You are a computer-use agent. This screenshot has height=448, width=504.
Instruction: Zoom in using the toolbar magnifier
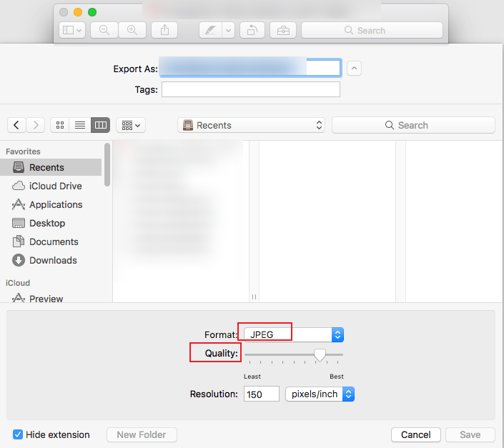point(132,30)
